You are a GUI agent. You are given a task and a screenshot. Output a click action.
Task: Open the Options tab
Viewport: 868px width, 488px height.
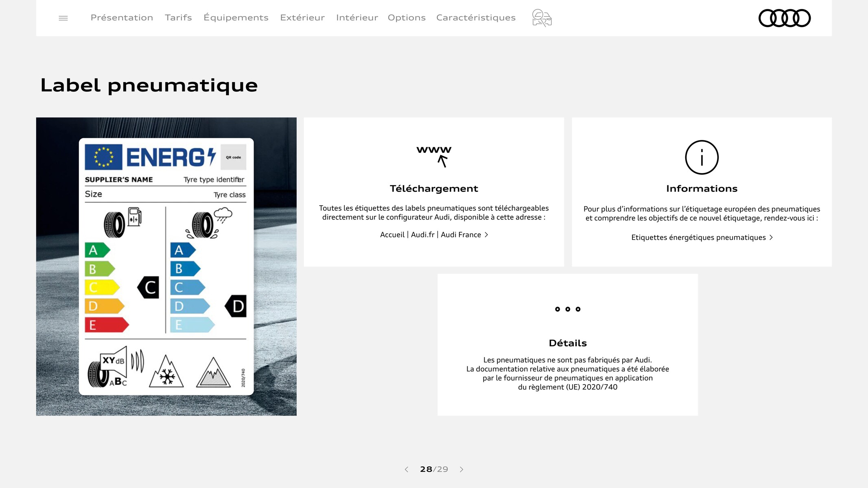click(407, 17)
